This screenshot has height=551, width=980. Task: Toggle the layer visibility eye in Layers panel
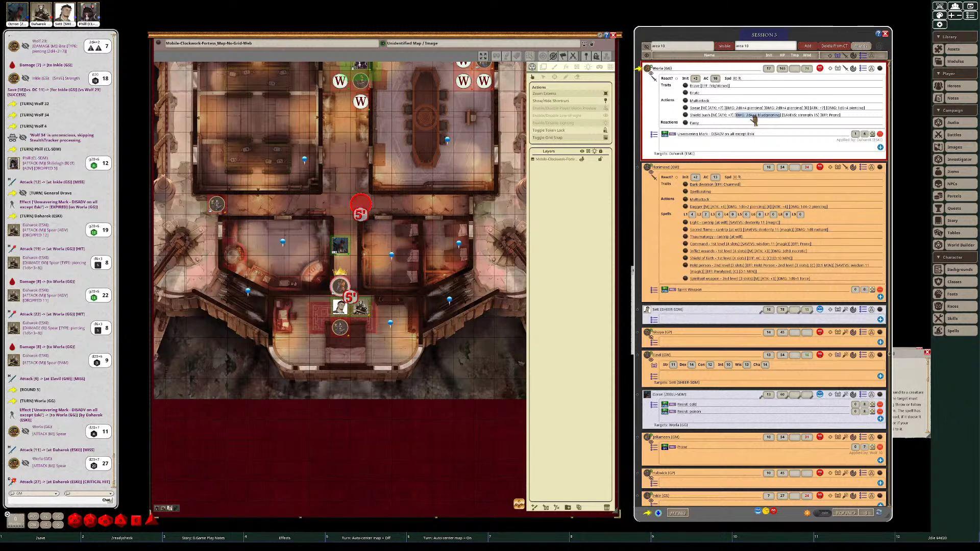pos(582,151)
